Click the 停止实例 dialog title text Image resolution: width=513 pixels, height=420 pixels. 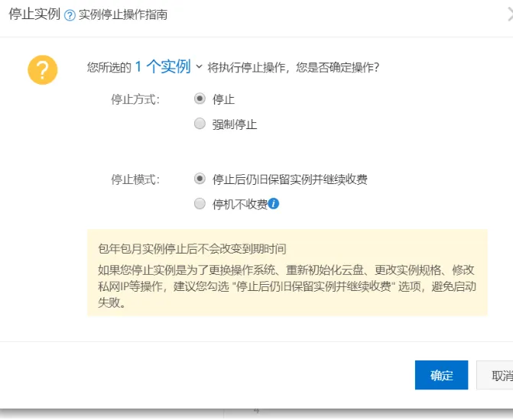34,15
